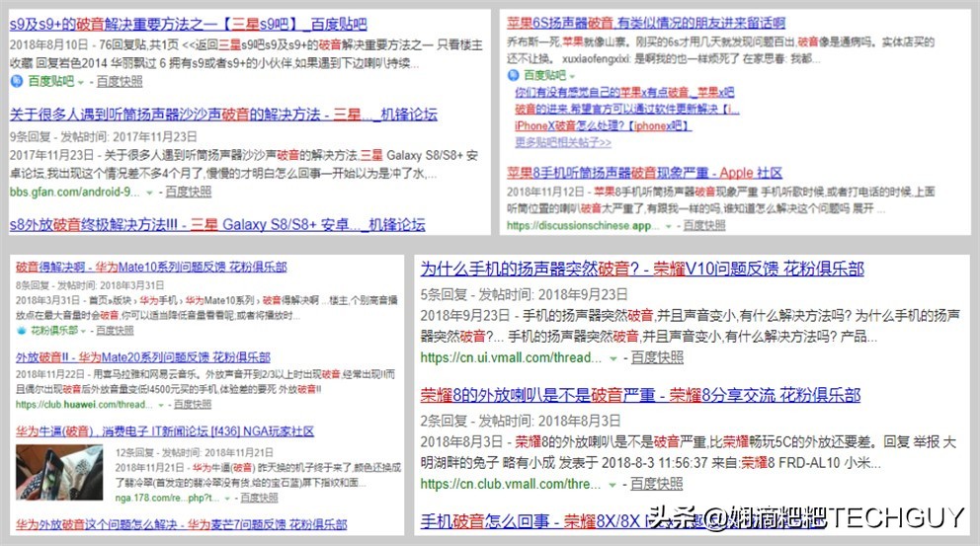Click the Baidu Tieba paw icon under the 三星s9吧 result
Image resolution: width=980 pixels, height=546 pixels.
(x=16, y=81)
